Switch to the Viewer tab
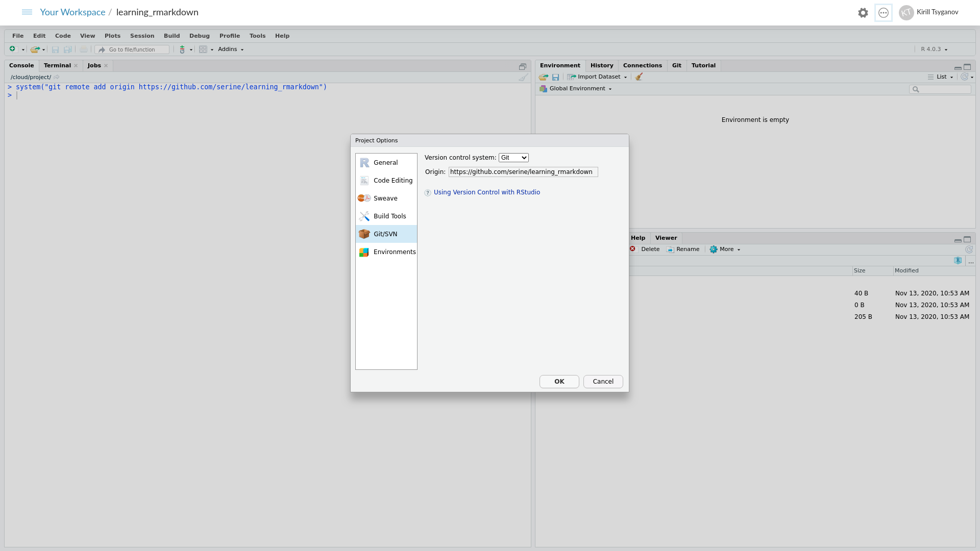Image resolution: width=980 pixels, height=551 pixels. tap(666, 238)
